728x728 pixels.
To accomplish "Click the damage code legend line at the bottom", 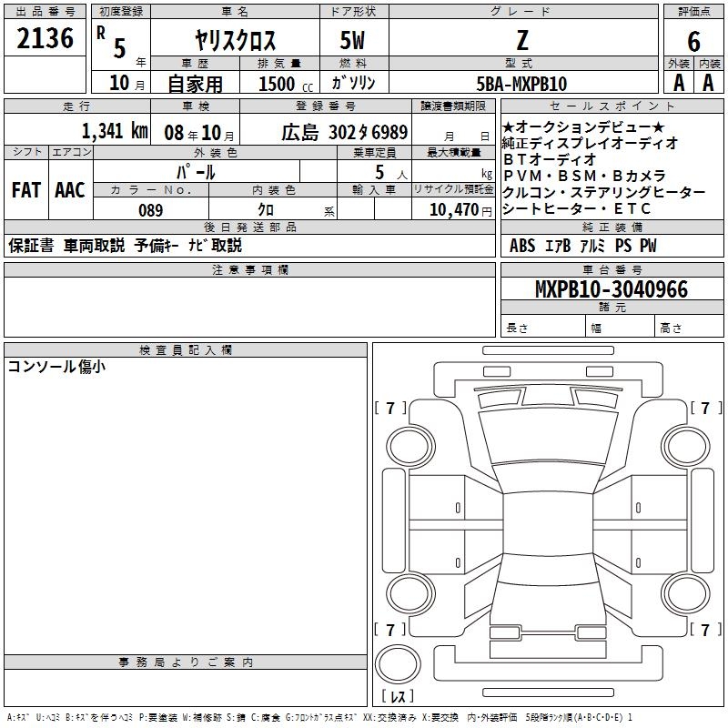I will [319, 717].
